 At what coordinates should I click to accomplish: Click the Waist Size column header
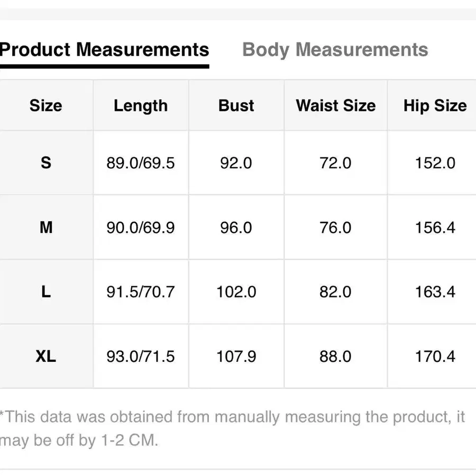[336, 106]
